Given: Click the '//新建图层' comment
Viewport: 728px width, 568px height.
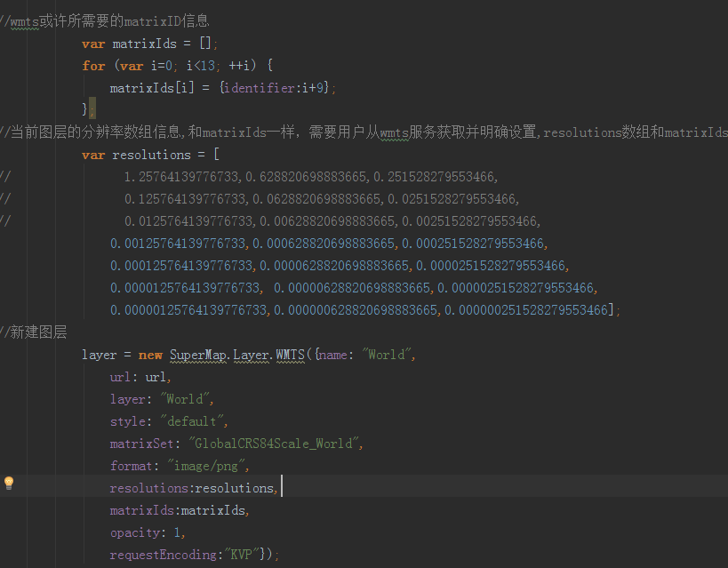Looking at the screenshot, I should [x=34, y=332].
